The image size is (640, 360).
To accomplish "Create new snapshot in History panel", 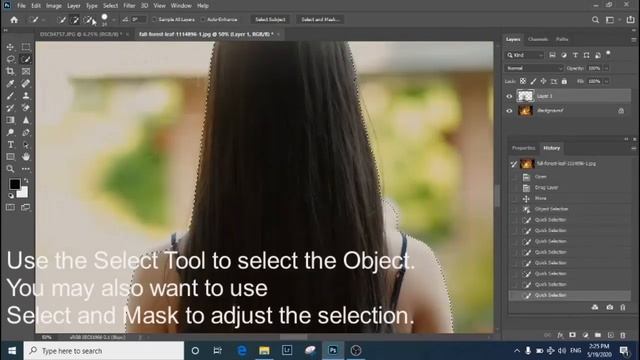I will coord(609,307).
